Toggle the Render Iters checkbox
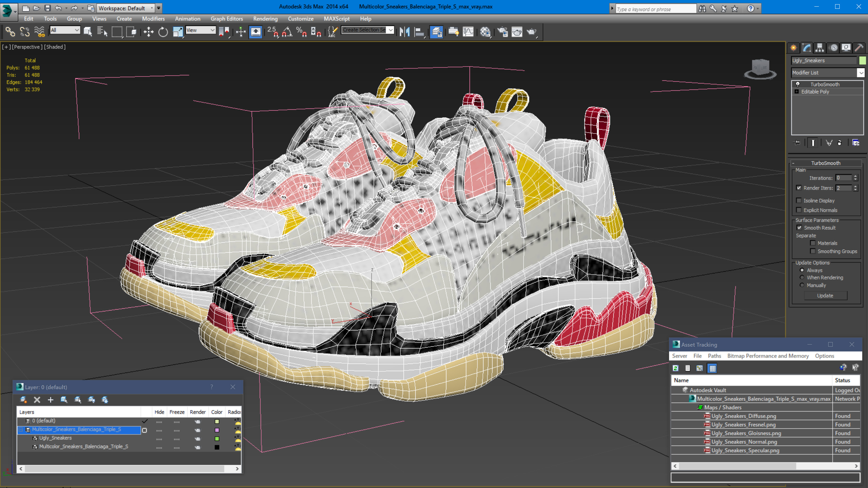This screenshot has height=488, width=868. click(x=799, y=188)
